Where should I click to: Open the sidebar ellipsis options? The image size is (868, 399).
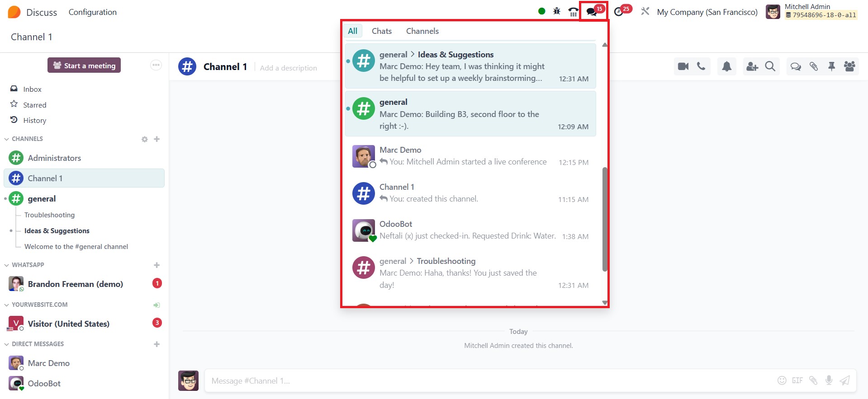coord(156,66)
